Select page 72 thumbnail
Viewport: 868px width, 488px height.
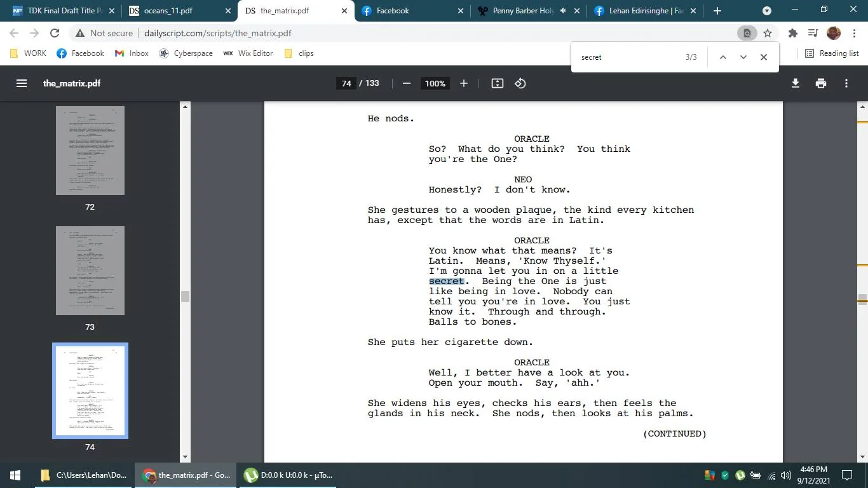tap(90, 151)
